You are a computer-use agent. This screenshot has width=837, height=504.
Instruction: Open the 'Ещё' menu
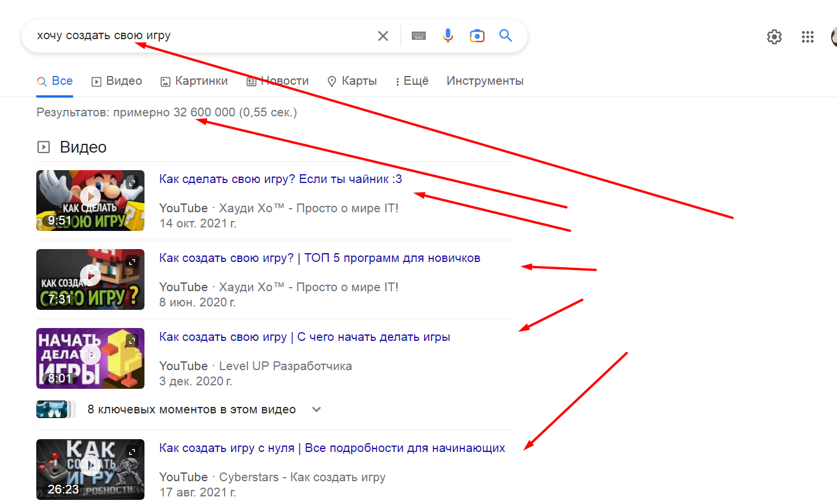click(x=412, y=81)
